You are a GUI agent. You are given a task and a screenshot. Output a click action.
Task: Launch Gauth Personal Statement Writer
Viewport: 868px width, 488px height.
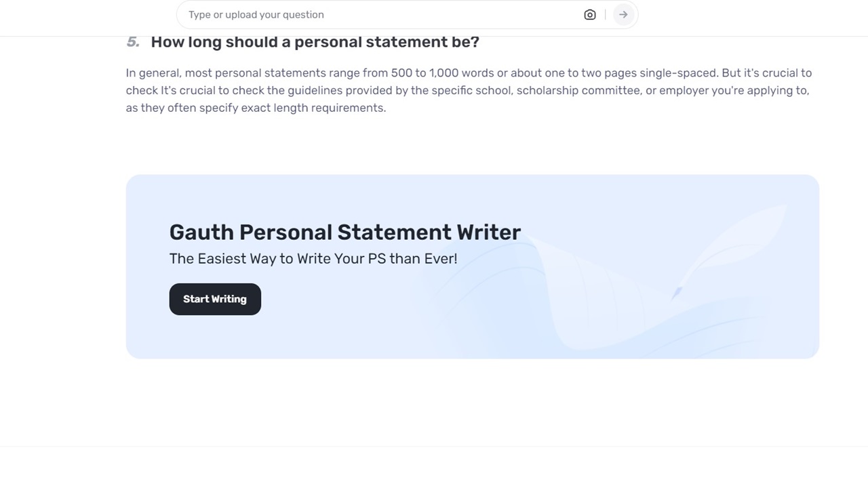pos(215,299)
